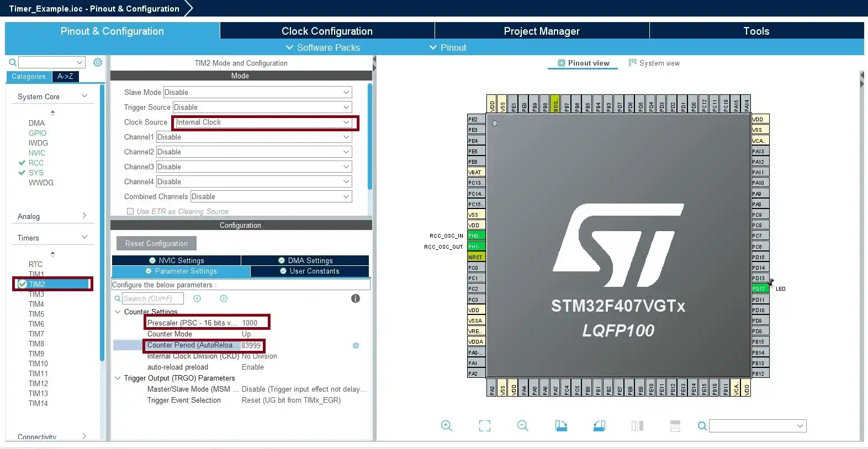Select the Pinout & Configuration tab
Screen dimensions: 868x449
point(112,31)
